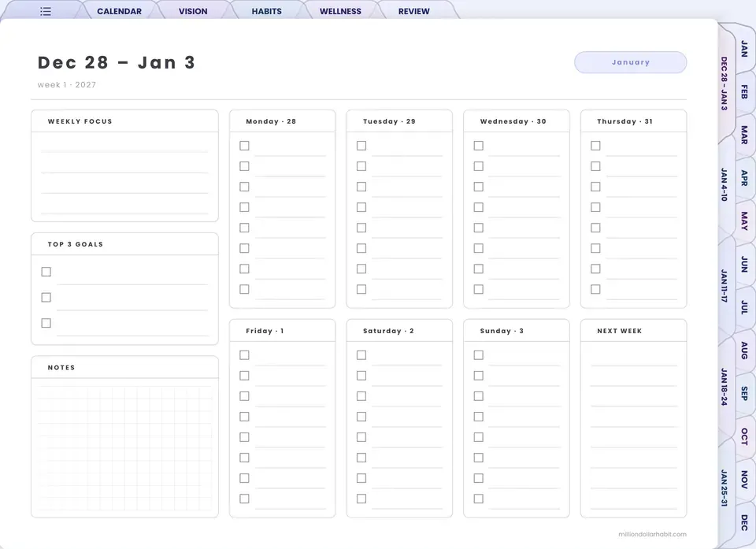Mark the first Thursday 31 checkbox
Viewport: 756px width, 549px height.
click(x=595, y=146)
